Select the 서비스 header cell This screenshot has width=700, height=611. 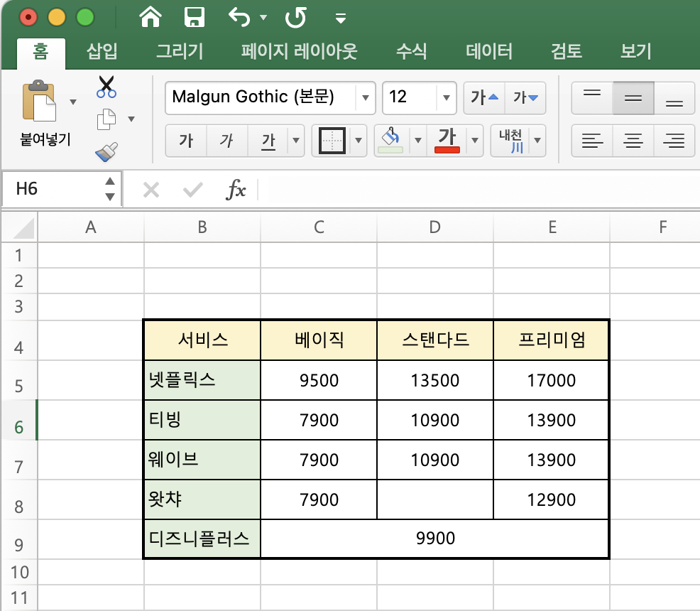point(202,340)
